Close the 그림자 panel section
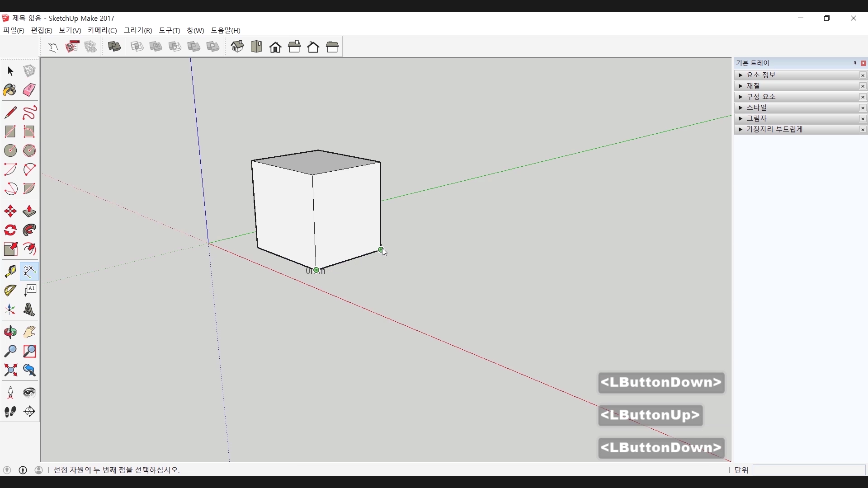Image resolution: width=868 pixels, height=488 pixels. tap(863, 119)
